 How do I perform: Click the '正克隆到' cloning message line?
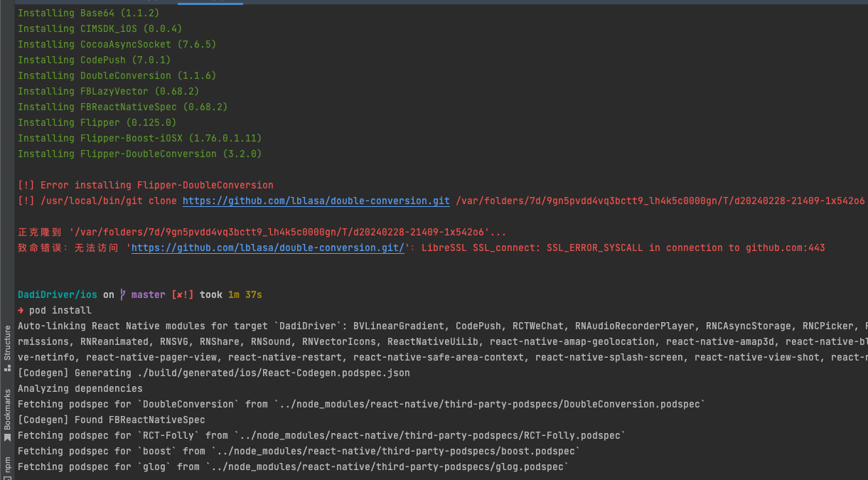pos(262,233)
